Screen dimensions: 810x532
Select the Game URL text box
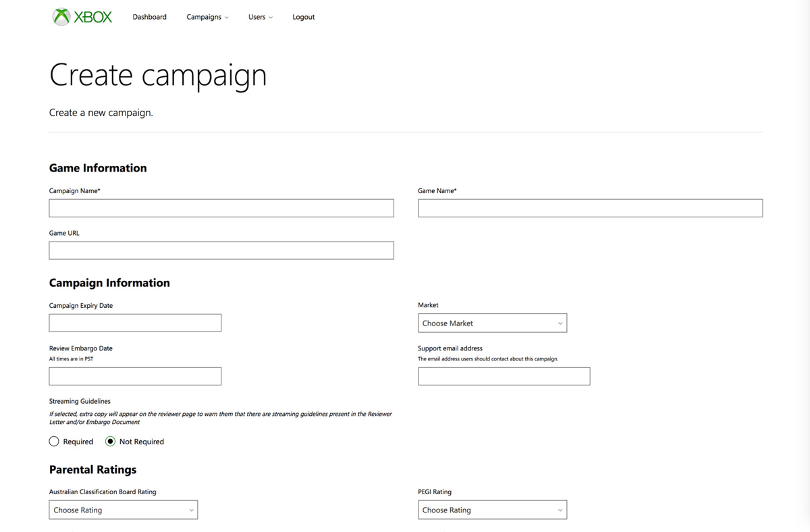[x=221, y=250]
